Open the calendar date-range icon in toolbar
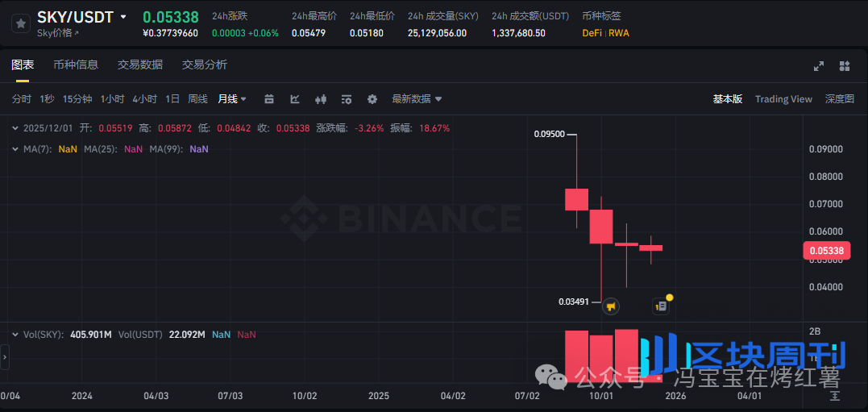 (x=269, y=99)
